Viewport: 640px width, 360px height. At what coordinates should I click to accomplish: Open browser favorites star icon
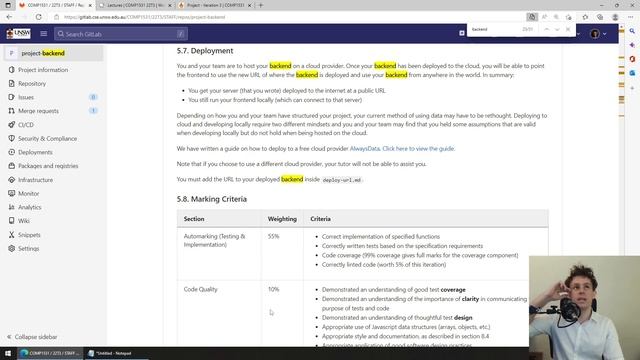(585, 17)
